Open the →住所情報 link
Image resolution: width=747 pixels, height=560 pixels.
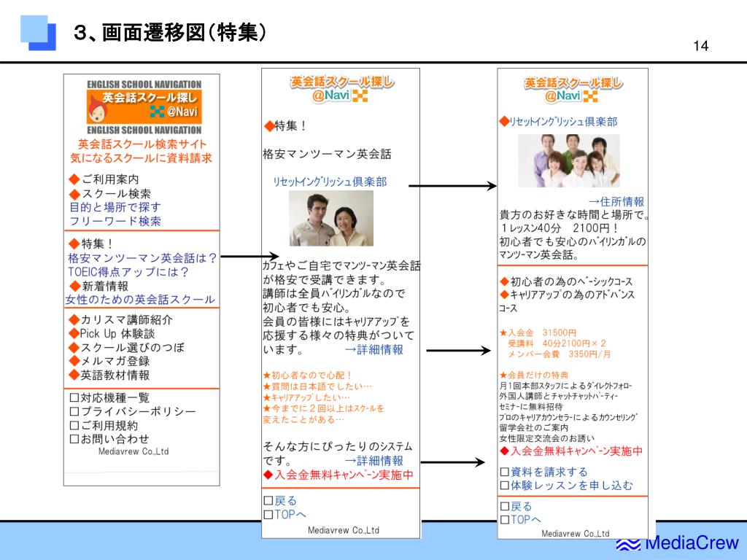[x=616, y=202]
